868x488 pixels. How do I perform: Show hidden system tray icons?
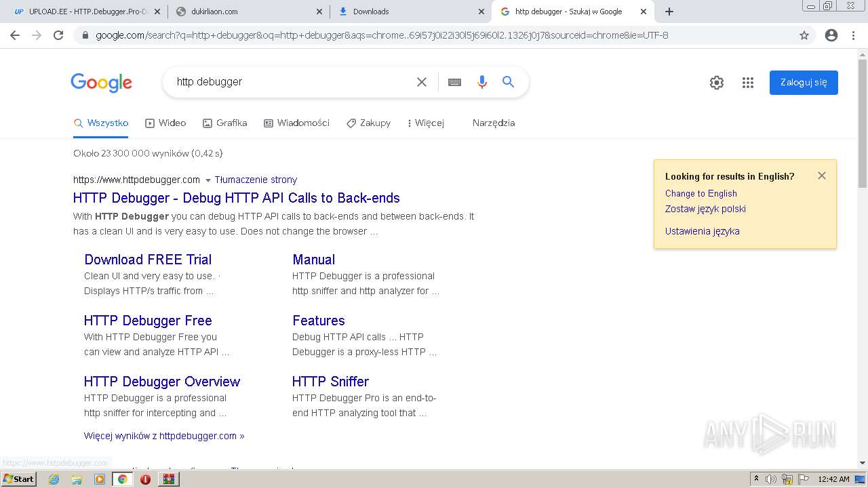pos(756,479)
